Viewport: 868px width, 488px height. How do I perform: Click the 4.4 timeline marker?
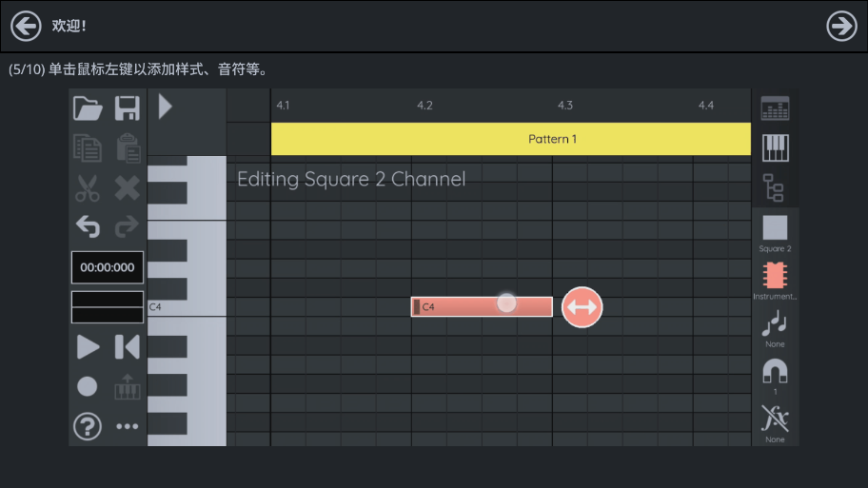tap(706, 106)
